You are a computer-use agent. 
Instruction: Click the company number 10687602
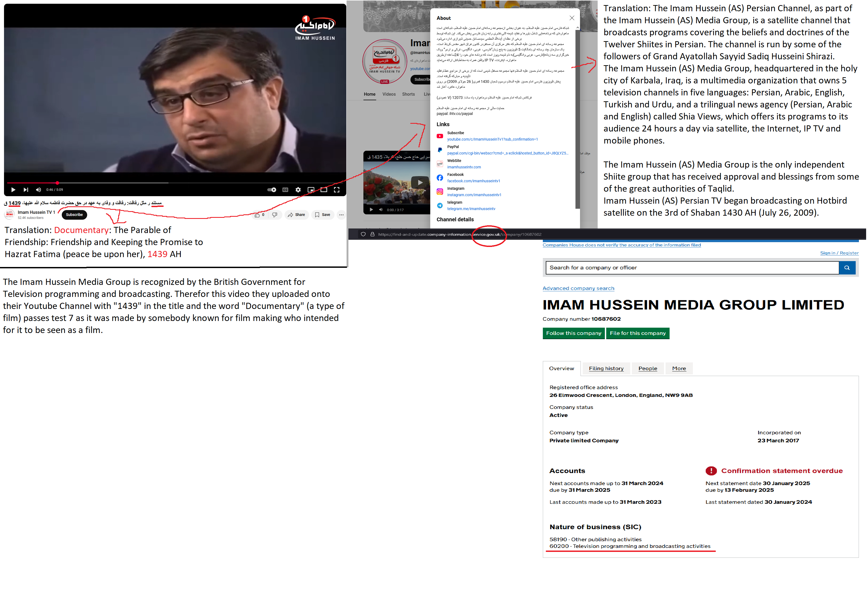pyautogui.click(x=606, y=319)
